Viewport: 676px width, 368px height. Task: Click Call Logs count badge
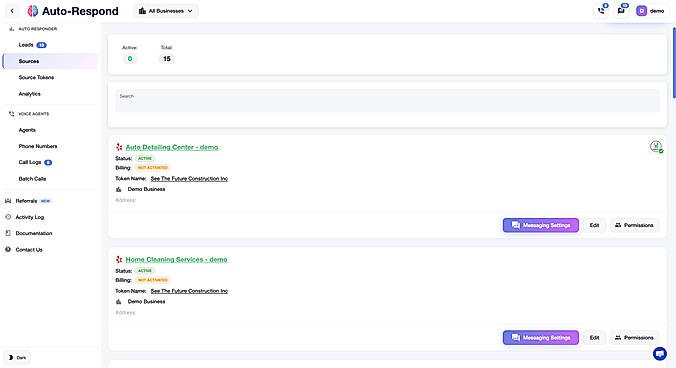(48, 163)
